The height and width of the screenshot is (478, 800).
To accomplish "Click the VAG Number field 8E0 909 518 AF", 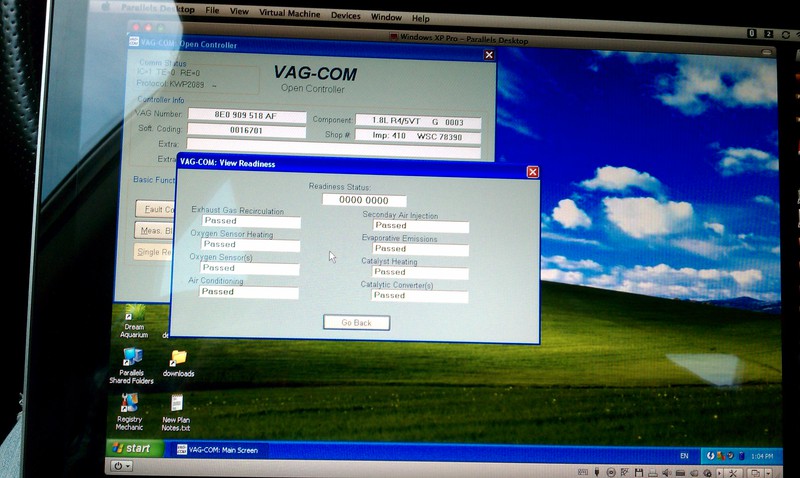I will 246,115.
